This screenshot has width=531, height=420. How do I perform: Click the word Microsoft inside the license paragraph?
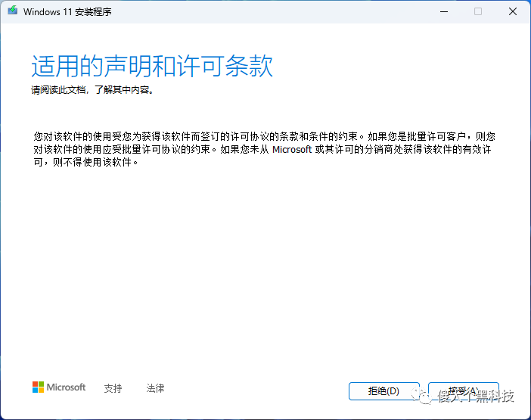coord(292,150)
